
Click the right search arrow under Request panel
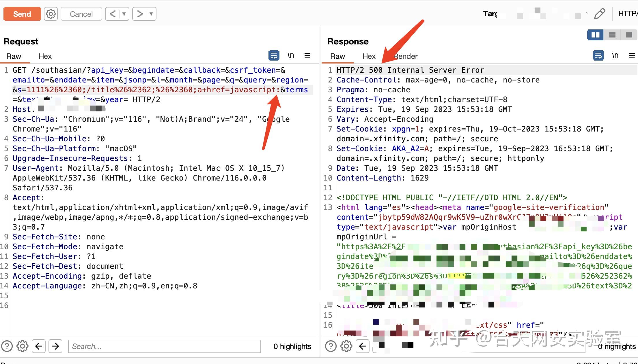tap(56, 346)
